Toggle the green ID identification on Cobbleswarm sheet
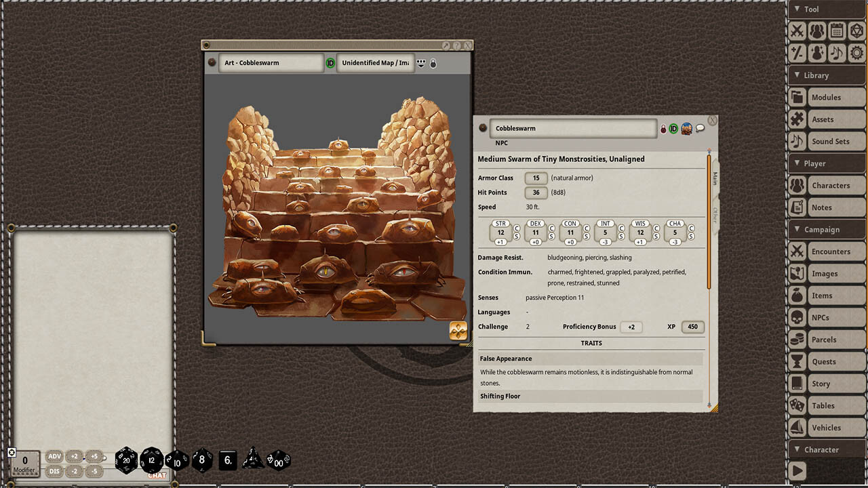 coord(673,129)
